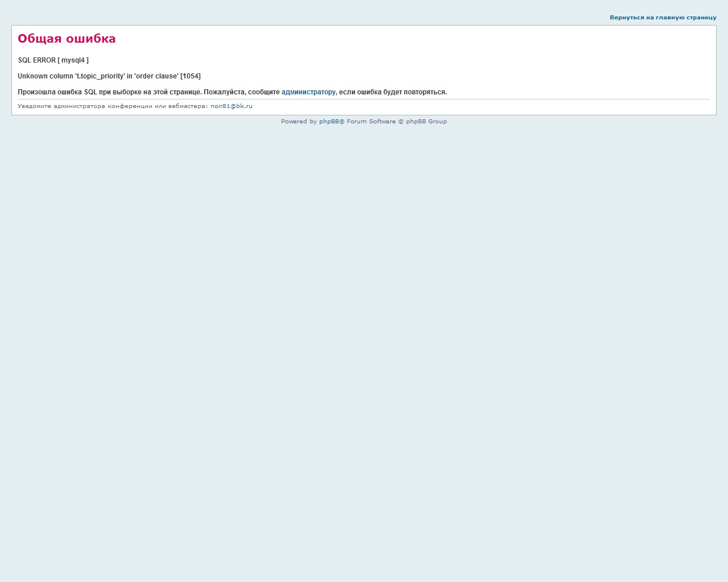Click 'Произошла ошибка SQL' message text

point(57,92)
